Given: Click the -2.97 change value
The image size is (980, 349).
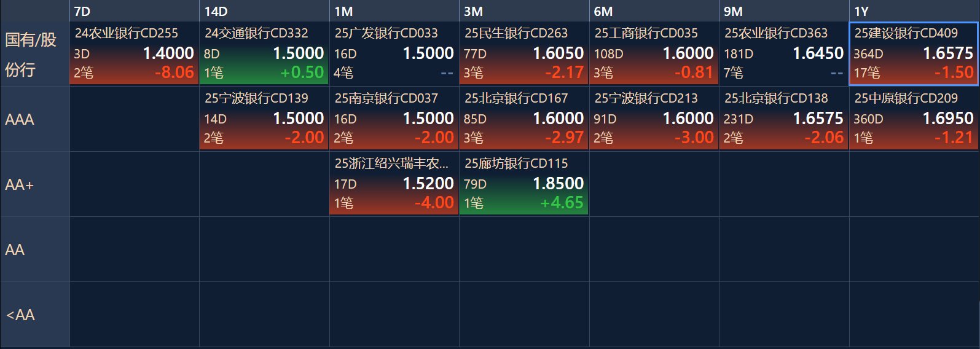Looking at the screenshot, I should coord(564,138).
